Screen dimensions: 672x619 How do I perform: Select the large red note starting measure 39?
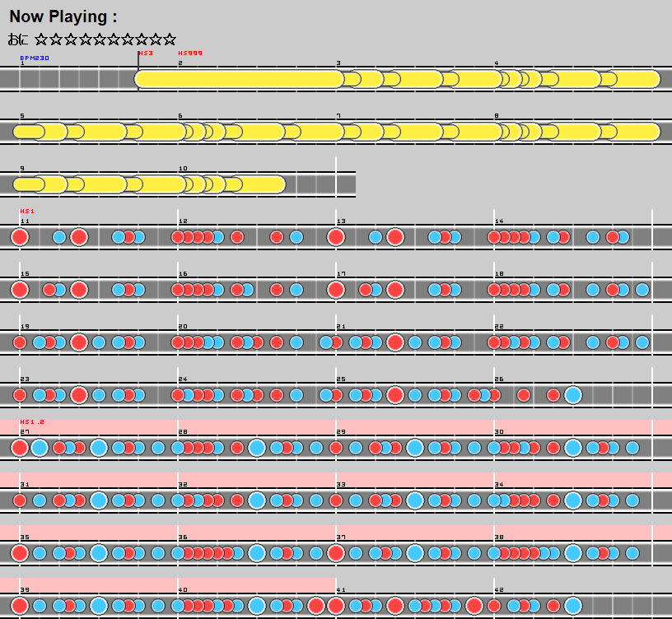(20, 606)
